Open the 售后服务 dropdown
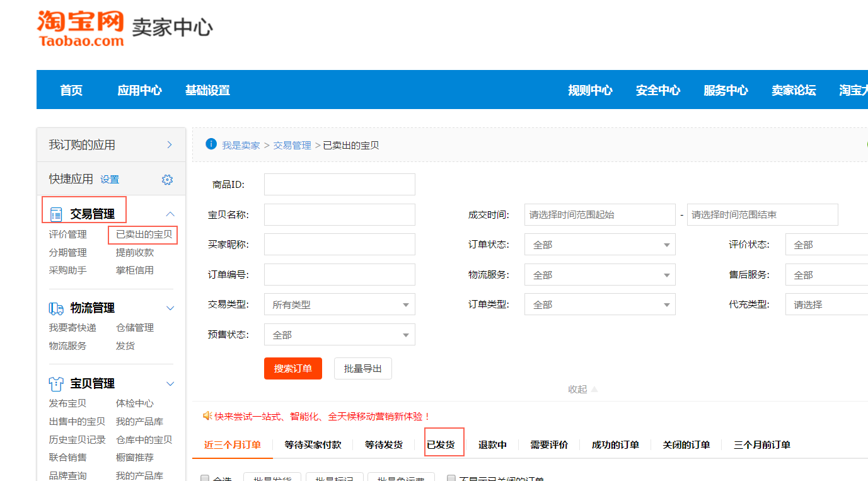The height and width of the screenshot is (481, 868). [827, 275]
